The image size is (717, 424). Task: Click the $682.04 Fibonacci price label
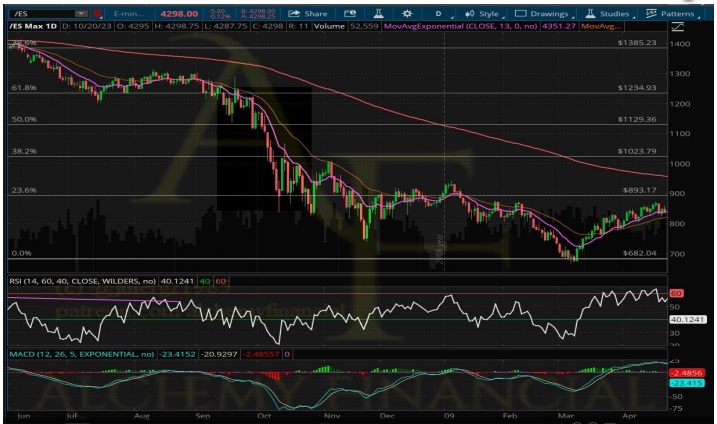click(x=640, y=253)
